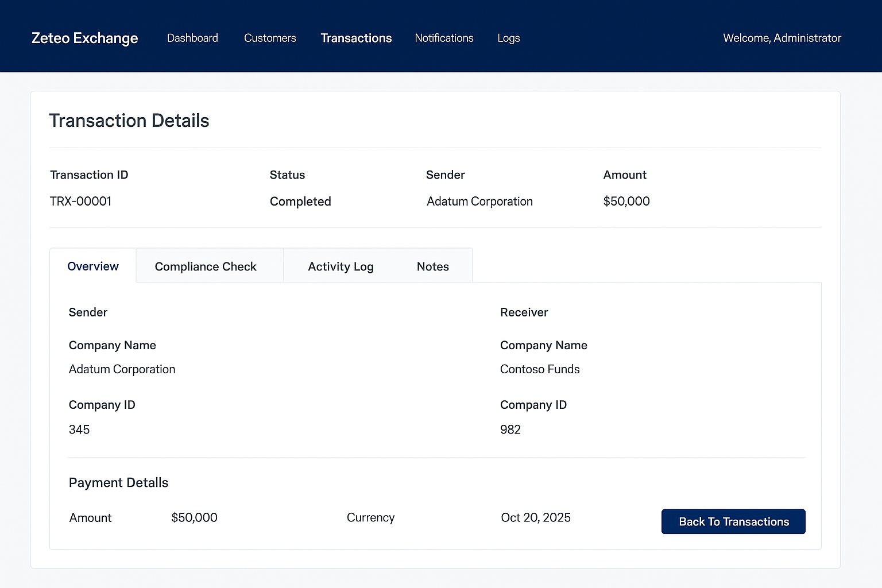Click the sender Company ID 345
The height and width of the screenshot is (588, 882).
(79, 429)
